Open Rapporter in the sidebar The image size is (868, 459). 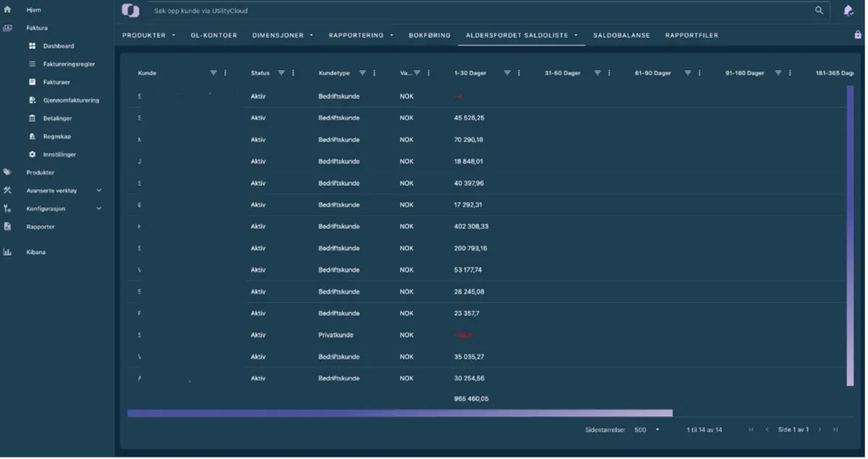pos(41,227)
